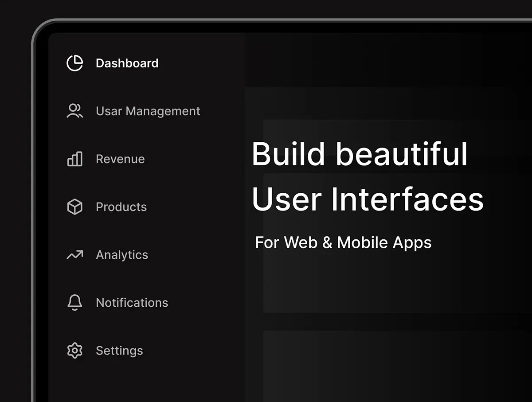Select the Revenue bar chart icon
The width and height of the screenshot is (532, 402).
pos(74,159)
